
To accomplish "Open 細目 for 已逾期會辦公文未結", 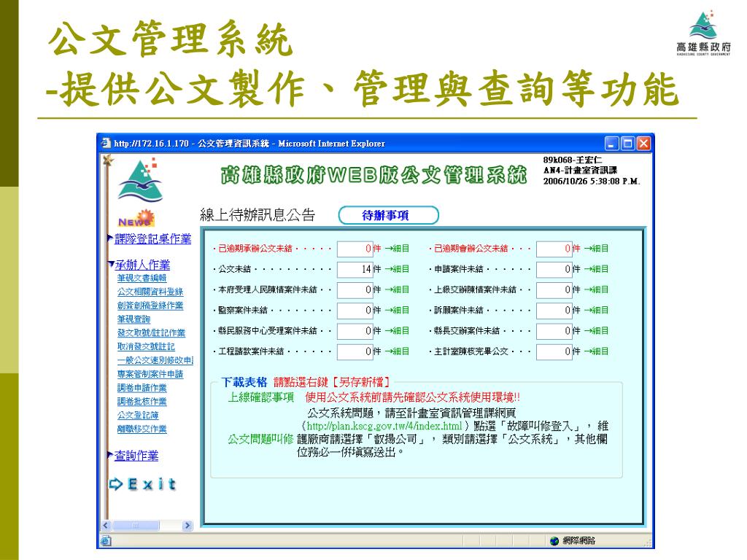I will [x=597, y=249].
